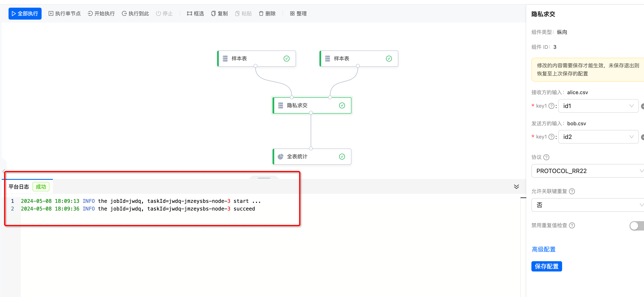The width and height of the screenshot is (644, 297).
Task: Open the PROTOCOL_RR22 protocol dropdown
Action: pos(588,171)
